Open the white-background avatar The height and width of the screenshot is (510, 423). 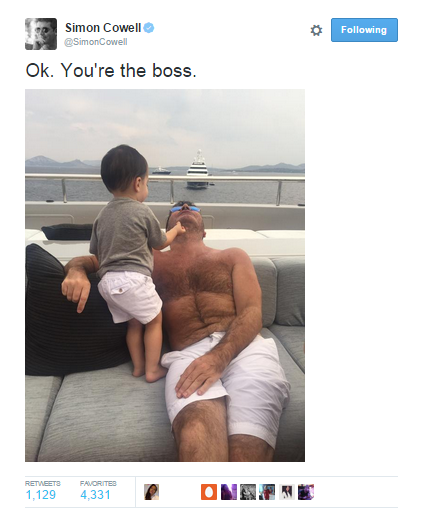287,492
